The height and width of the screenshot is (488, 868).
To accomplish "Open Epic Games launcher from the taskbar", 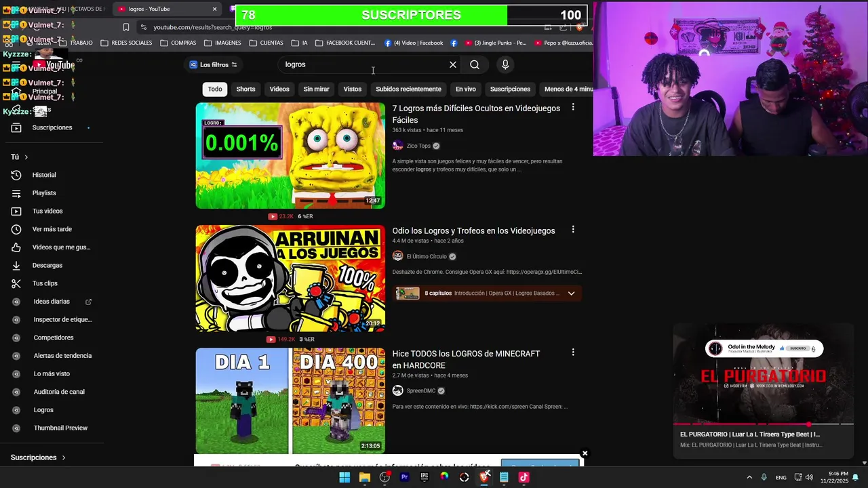I will coord(425,477).
